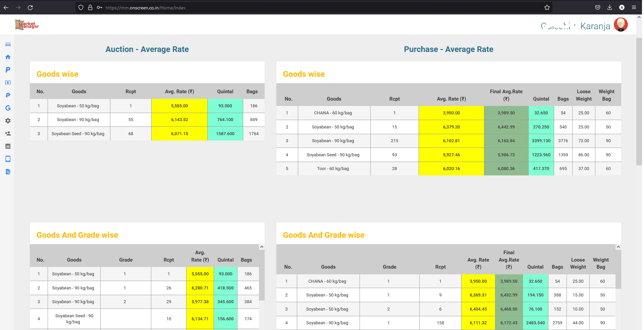Click the Soyabean Seed - 90 kg/bag auction row
The height and width of the screenshot is (330, 644).
[147, 134]
